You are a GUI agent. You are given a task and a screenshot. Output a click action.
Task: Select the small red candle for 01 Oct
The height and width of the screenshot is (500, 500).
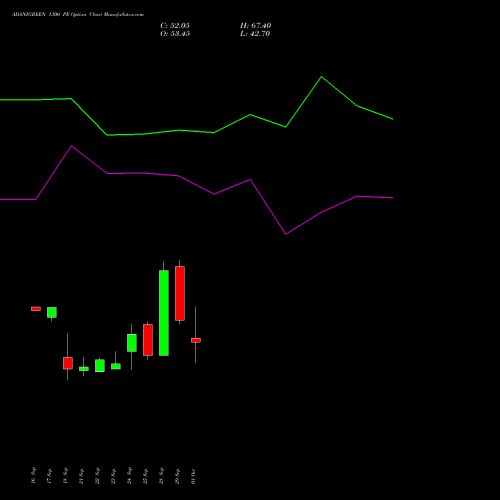click(196, 340)
